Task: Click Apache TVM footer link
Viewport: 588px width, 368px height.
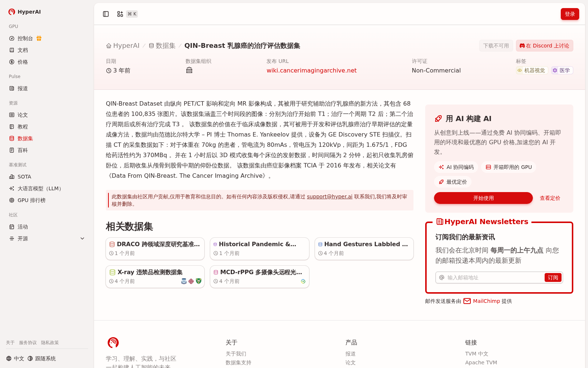Action: pos(481,362)
